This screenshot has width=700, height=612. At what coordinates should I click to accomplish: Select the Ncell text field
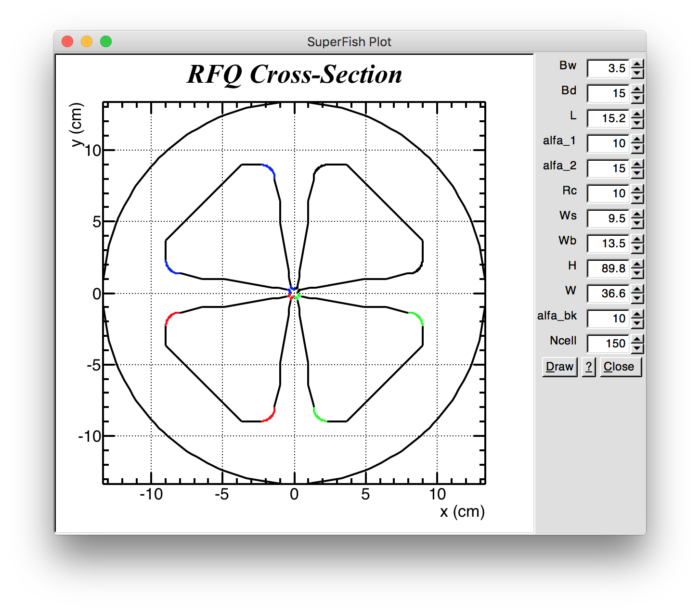pos(608,344)
